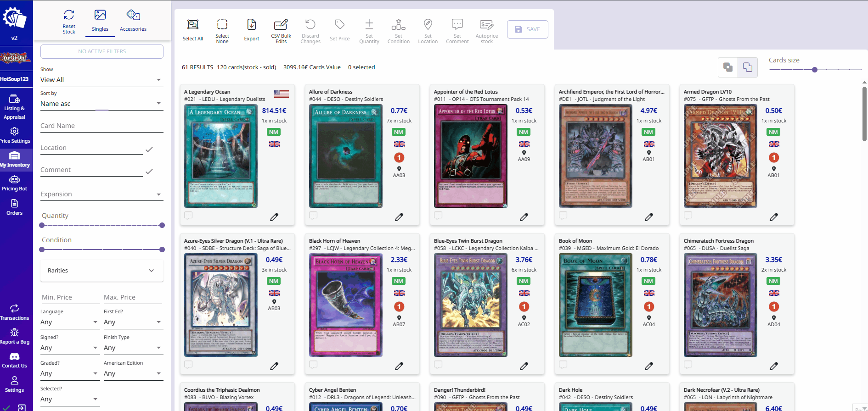Open the Signed? dropdown
The image size is (868, 411).
pyautogui.click(x=70, y=348)
